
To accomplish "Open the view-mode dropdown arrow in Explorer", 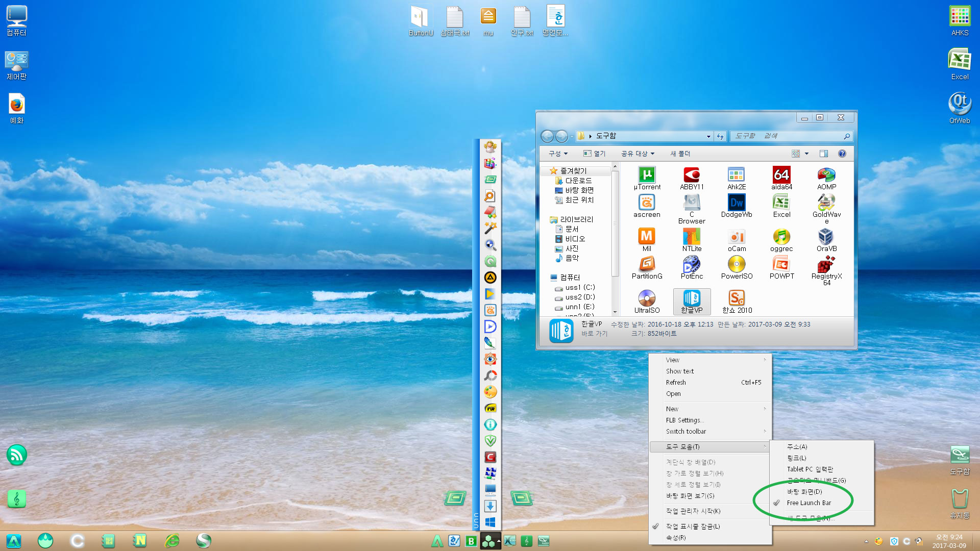I will tap(806, 154).
